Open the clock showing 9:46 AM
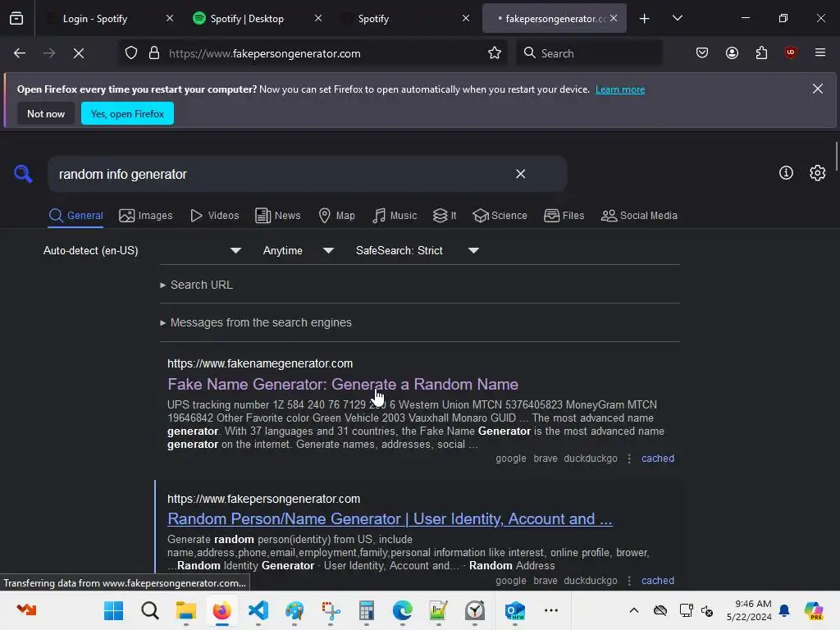This screenshot has width=840, height=630. [x=749, y=610]
